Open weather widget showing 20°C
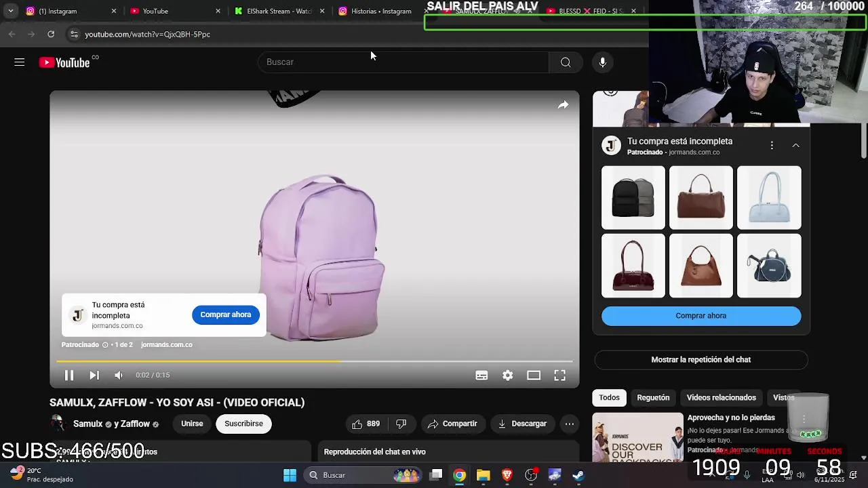This screenshot has height=488, width=868. 41,474
